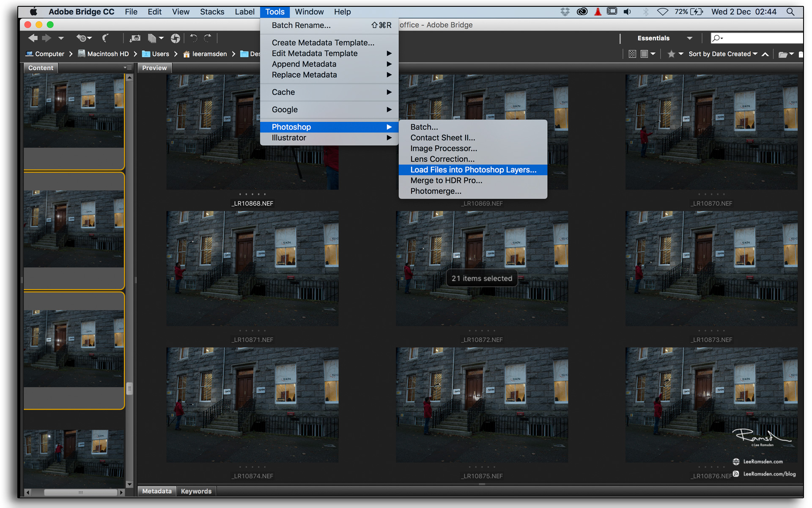
Task: Rotate 90 degrees counterclockwise
Action: point(194,38)
